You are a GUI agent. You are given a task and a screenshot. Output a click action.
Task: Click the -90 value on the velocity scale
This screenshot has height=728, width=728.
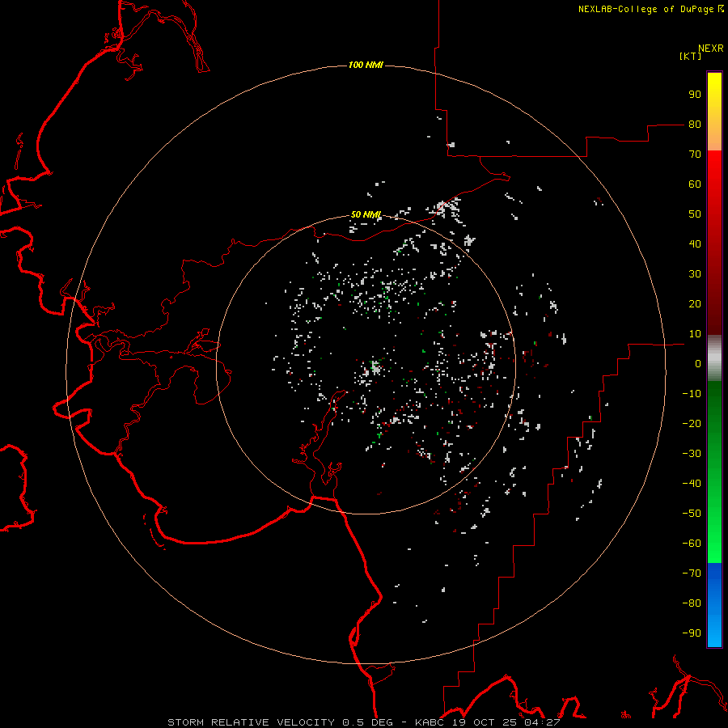pos(692,633)
